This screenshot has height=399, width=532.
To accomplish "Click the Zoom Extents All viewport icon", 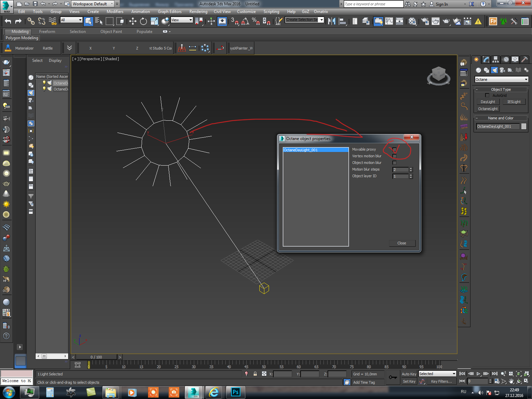I will (x=526, y=374).
